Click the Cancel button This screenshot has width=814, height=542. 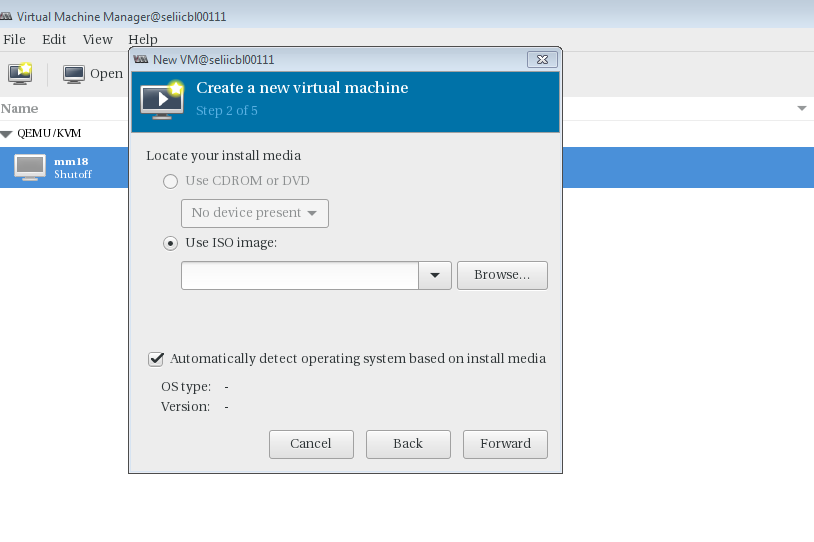[311, 444]
